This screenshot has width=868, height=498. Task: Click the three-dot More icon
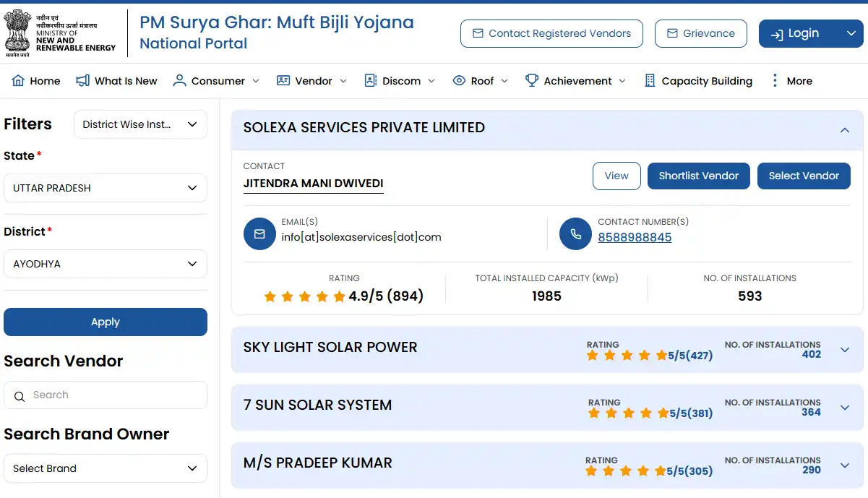click(x=775, y=80)
